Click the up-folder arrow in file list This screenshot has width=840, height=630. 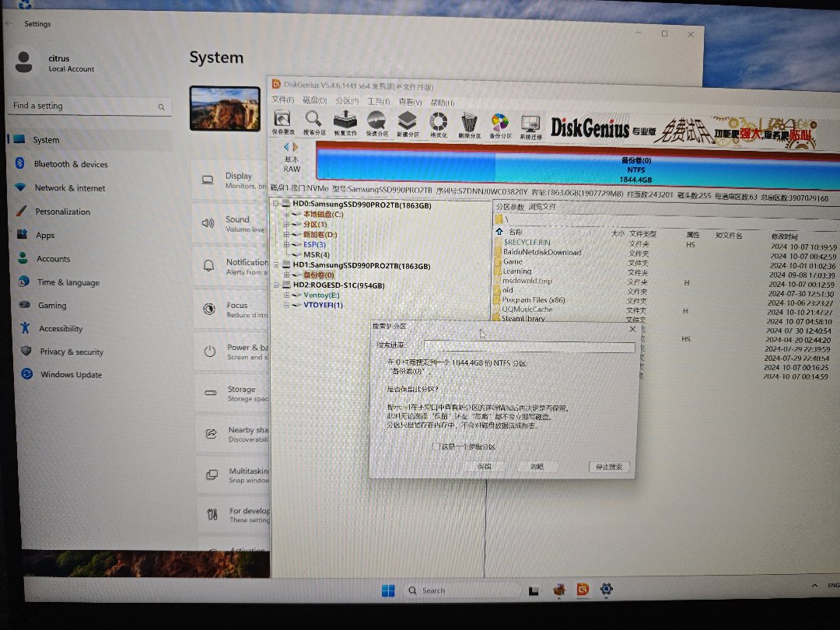(499, 232)
